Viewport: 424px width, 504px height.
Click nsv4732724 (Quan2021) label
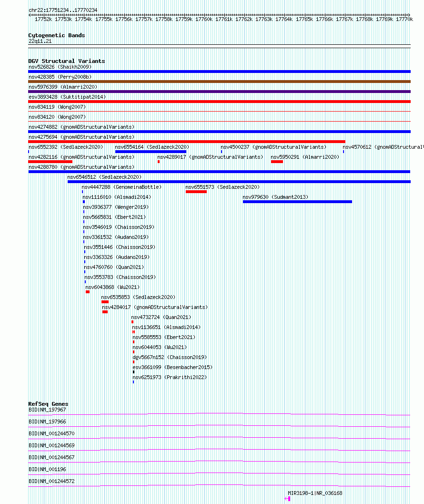(x=161, y=317)
